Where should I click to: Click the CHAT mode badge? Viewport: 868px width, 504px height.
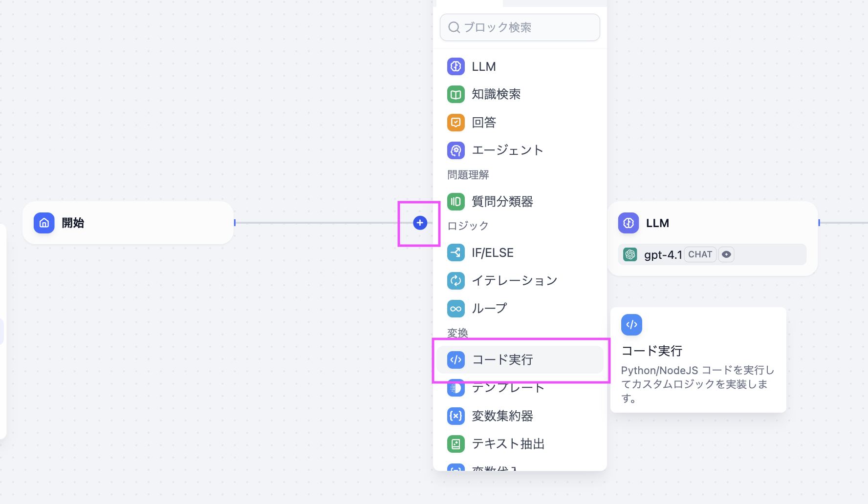pyautogui.click(x=700, y=254)
